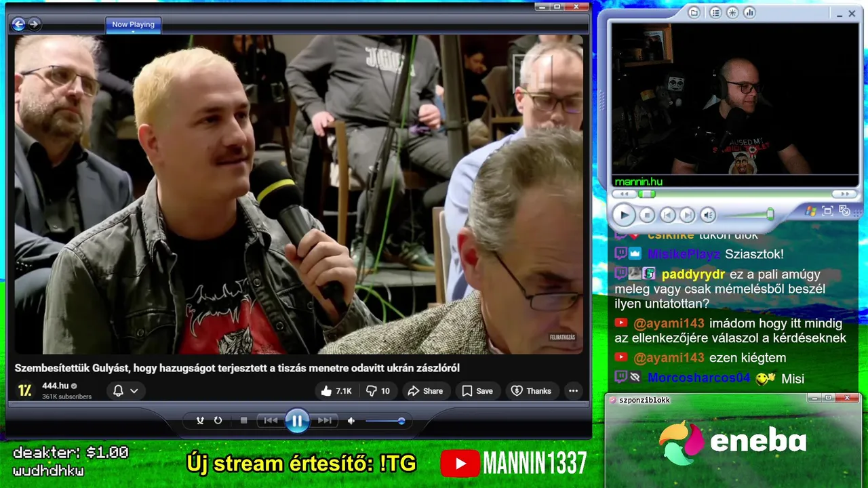Viewport: 868px width, 488px height.
Task: Dislike the video showing 10 dislikes
Action: point(378,391)
